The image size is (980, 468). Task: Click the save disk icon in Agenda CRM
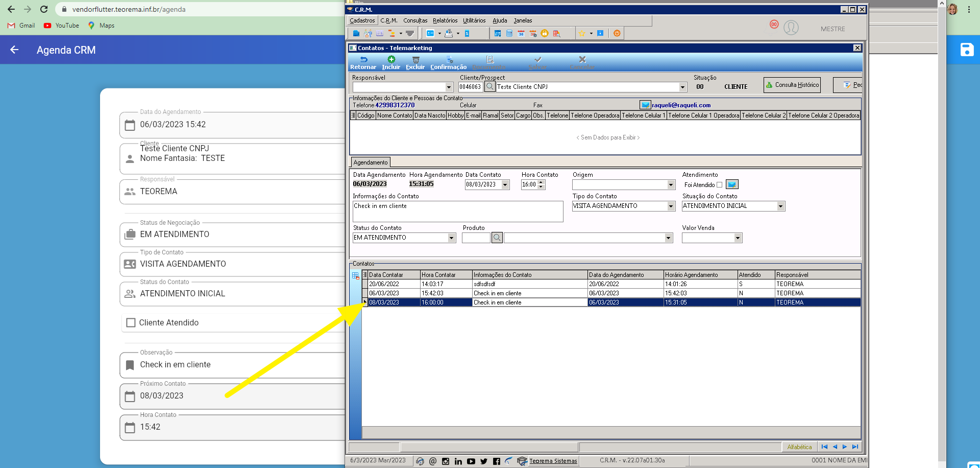pos(967,50)
